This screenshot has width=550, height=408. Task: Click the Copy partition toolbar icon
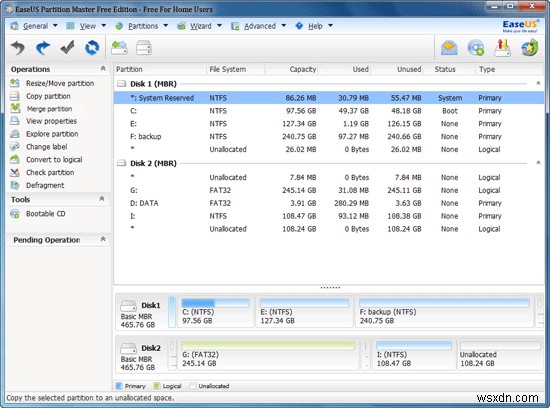click(x=144, y=48)
